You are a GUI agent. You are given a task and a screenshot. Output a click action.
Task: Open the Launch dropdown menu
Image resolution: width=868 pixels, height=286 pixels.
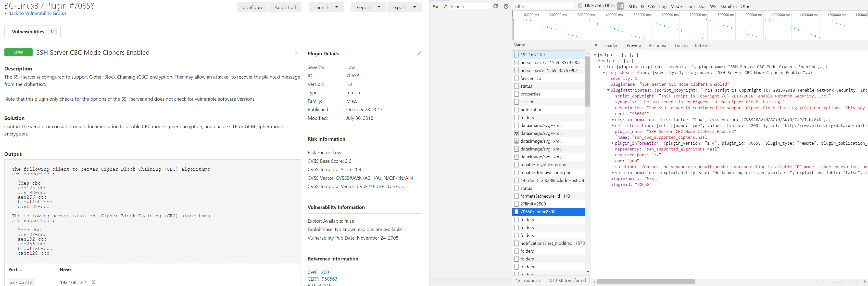pyautogui.click(x=326, y=7)
